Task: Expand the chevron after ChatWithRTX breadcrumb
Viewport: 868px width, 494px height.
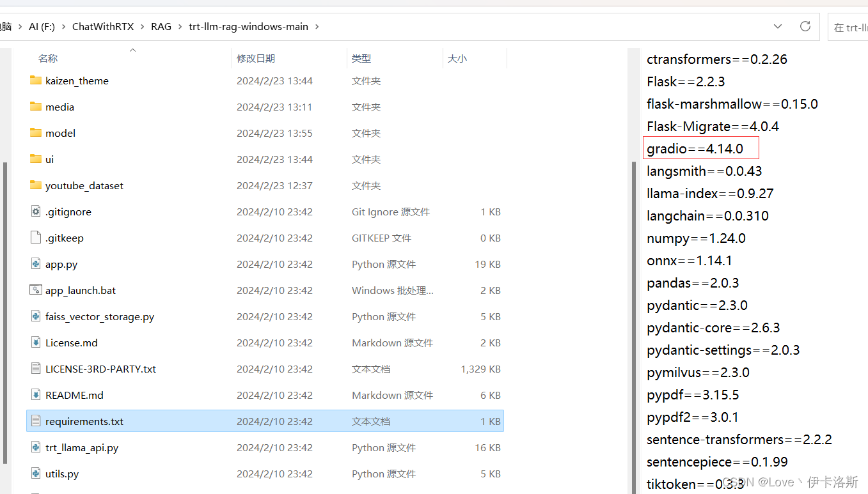Action: click(142, 27)
